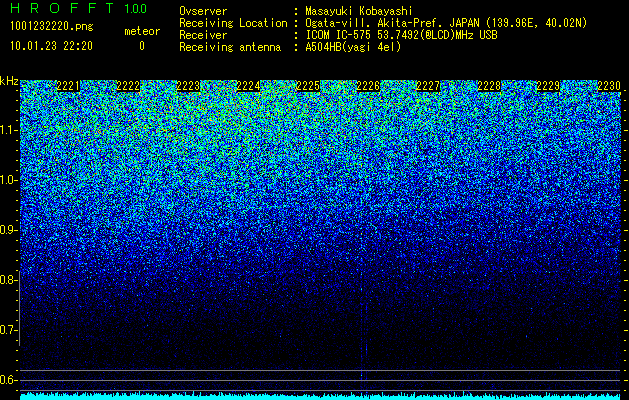Click the date stamp 10.01.23 22:20

point(51,46)
